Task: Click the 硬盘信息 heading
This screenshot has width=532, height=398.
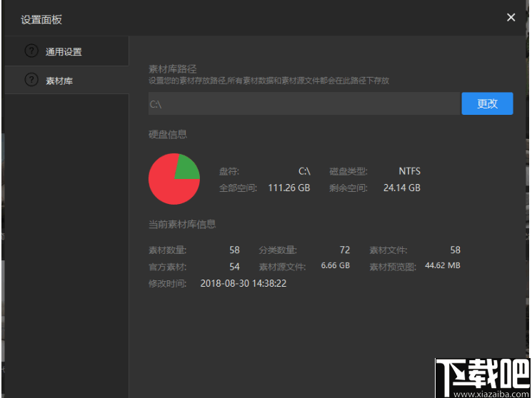Action: (168, 134)
